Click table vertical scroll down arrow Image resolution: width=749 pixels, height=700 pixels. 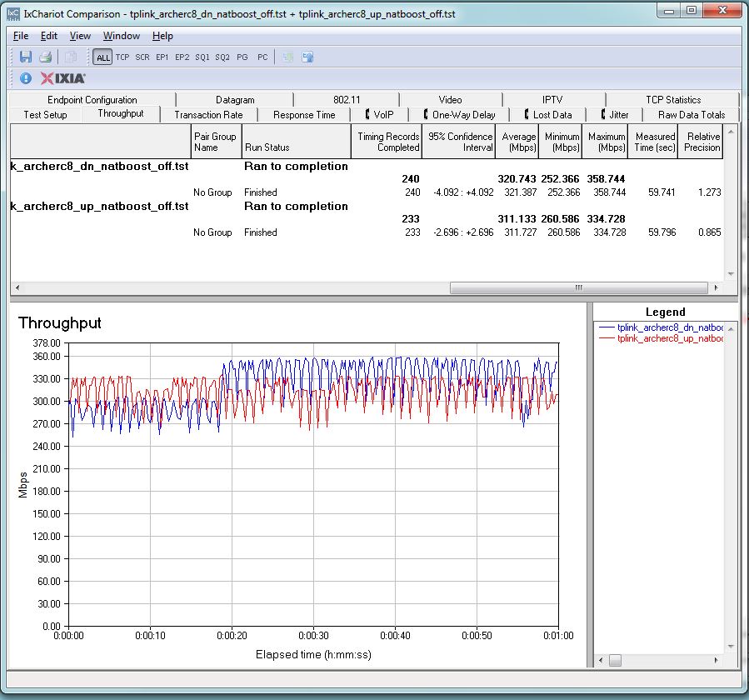[x=731, y=274]
